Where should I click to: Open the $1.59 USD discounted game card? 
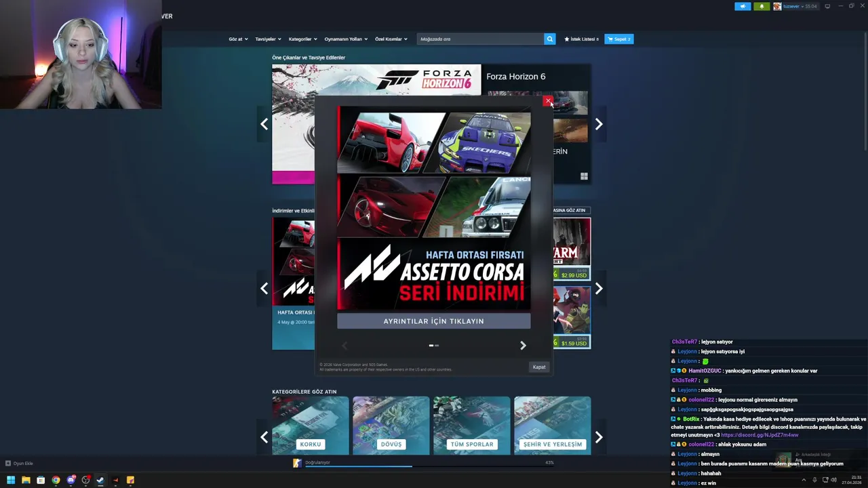click(x=572, y=317)
